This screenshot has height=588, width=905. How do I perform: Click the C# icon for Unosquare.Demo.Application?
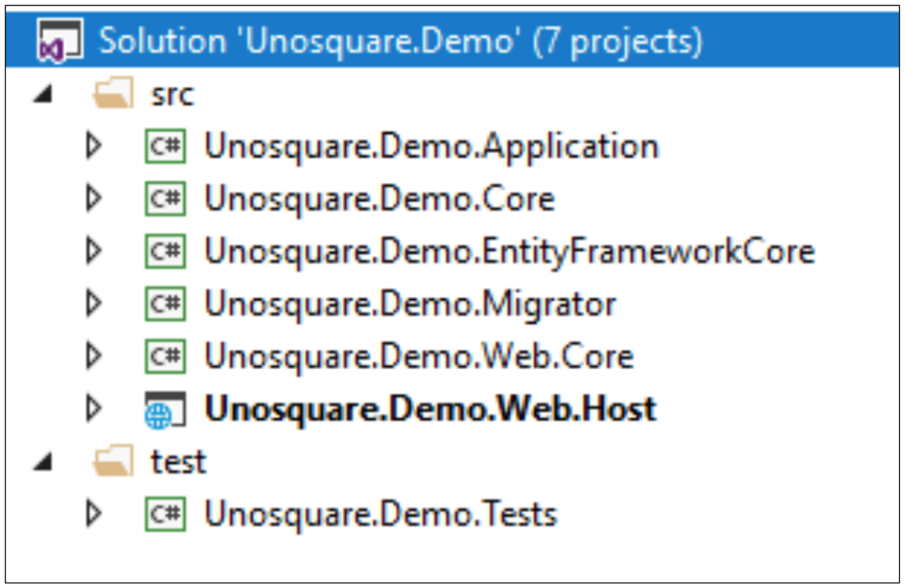(x=165, y=146)
